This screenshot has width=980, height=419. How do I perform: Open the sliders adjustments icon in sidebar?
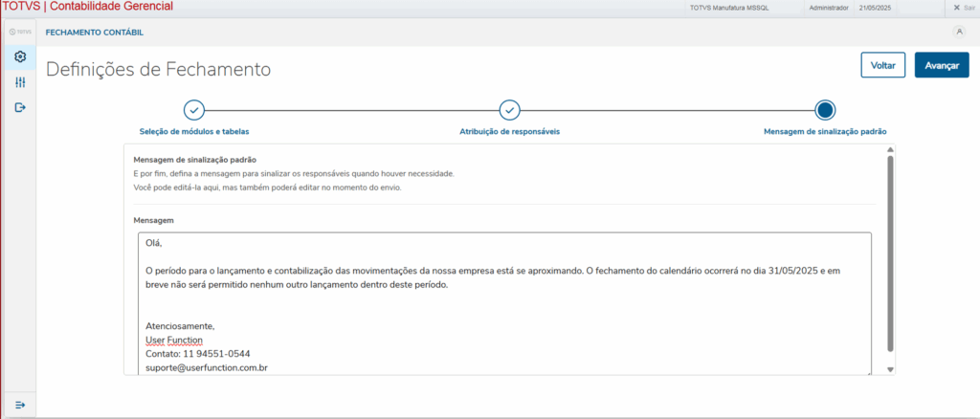(20, 82)
